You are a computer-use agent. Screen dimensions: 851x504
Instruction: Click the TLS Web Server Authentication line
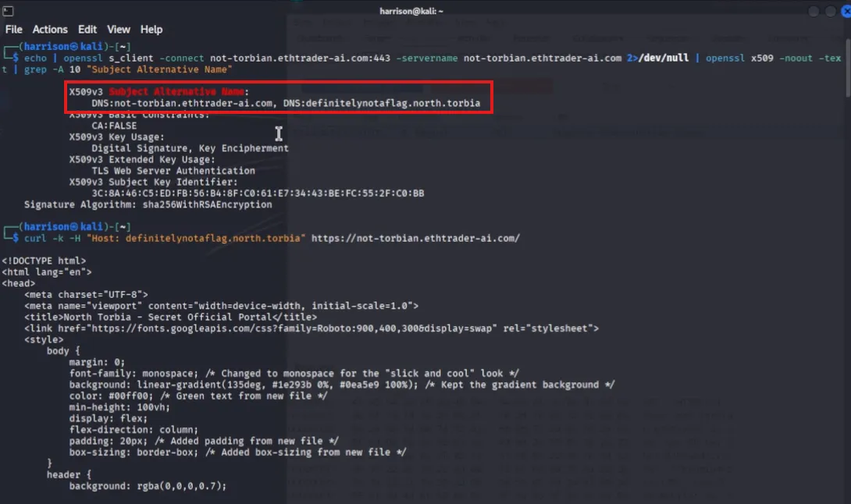point(173,170)
